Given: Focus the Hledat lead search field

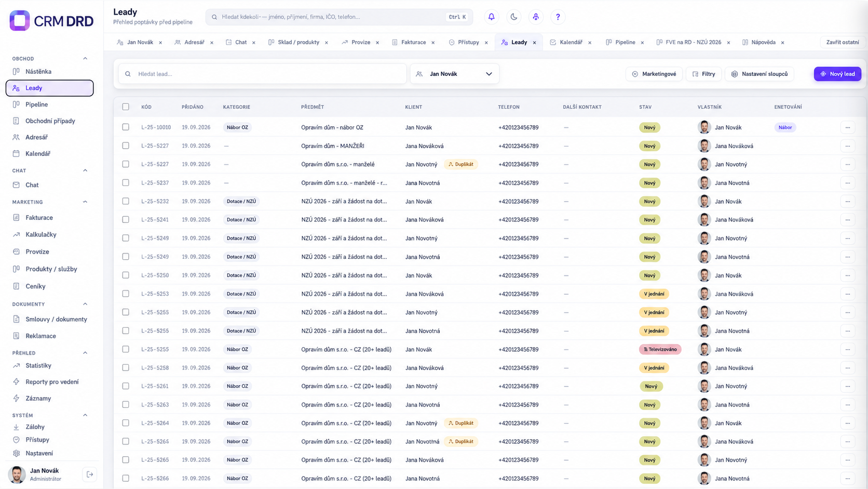Looking at the screenshot, I should [x=263, y=74].
